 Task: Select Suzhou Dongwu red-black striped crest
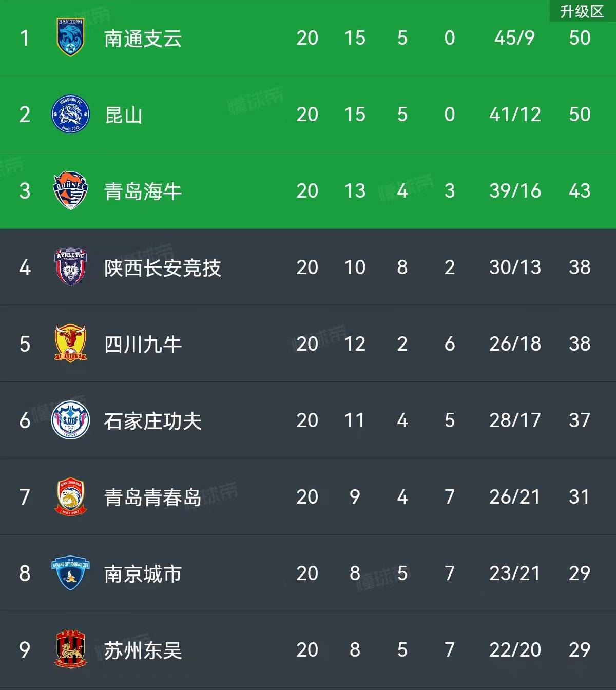point(70,649)
